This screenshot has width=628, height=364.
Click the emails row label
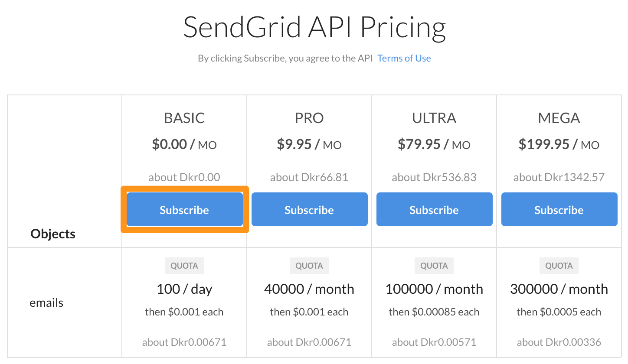tap(46, 302)
